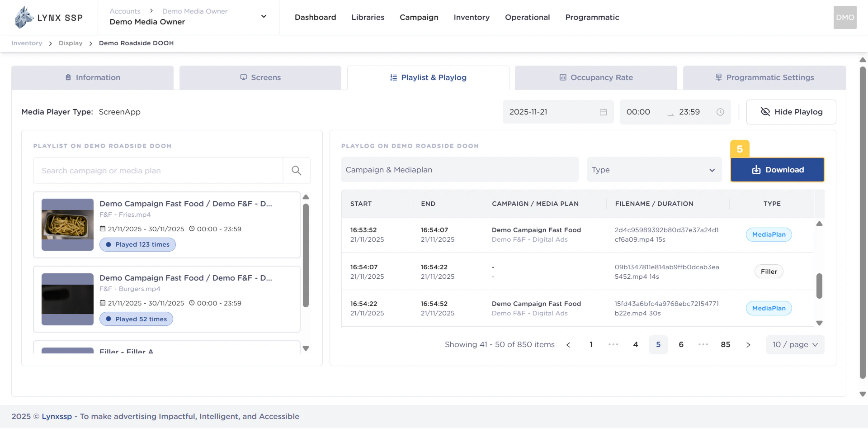This screenshot has width=868, height=429.
Task: Go to page 1
Action: pyautogui.click(x=591, y=345)
